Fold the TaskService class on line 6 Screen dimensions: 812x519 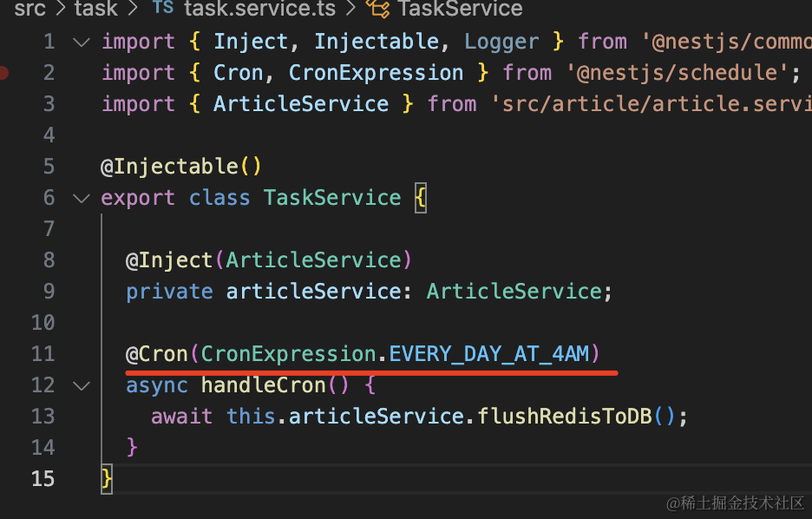81,198
